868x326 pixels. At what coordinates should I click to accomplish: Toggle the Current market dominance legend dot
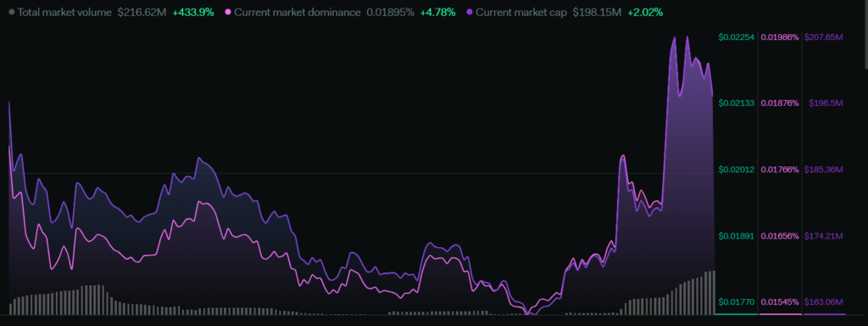click(x=227, y=12)
